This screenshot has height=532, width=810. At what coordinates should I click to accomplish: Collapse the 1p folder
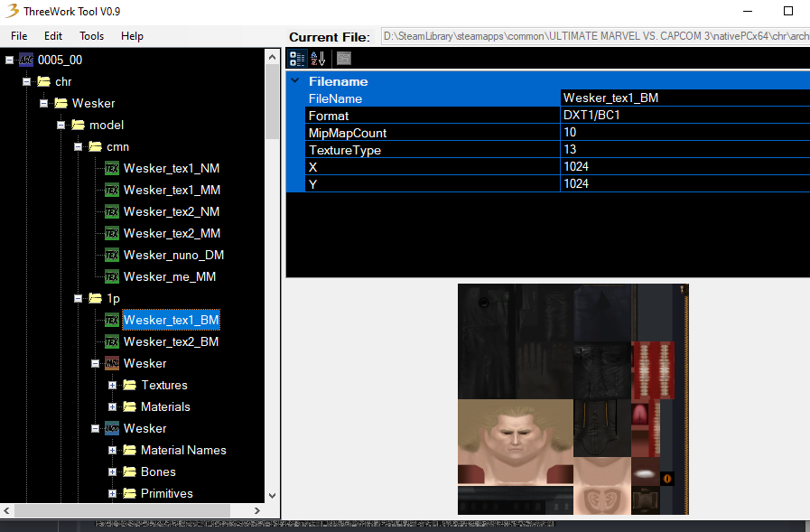pyautogui.click(x=78, y=299)
